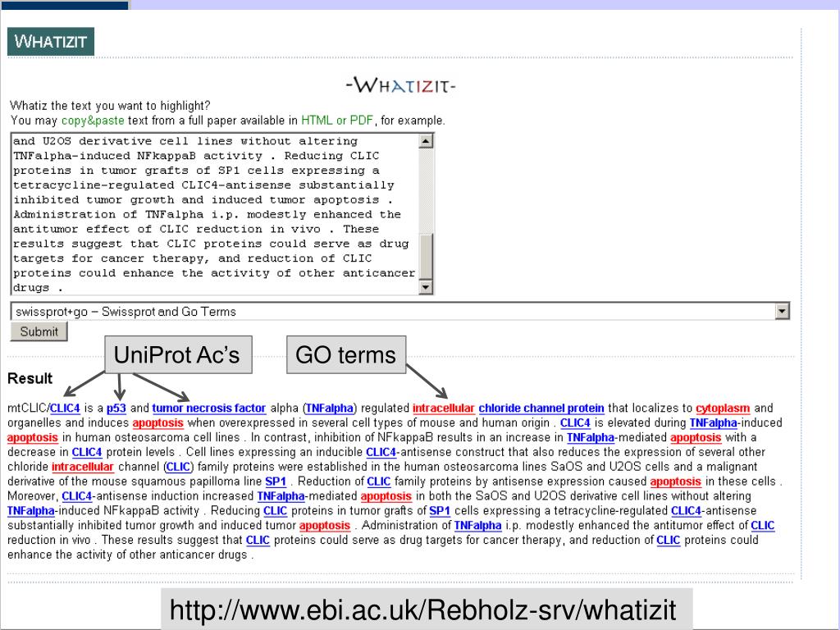Click SP1 link before 'cells expressing'
840x630 pixels.
click(x=440, y=510)
